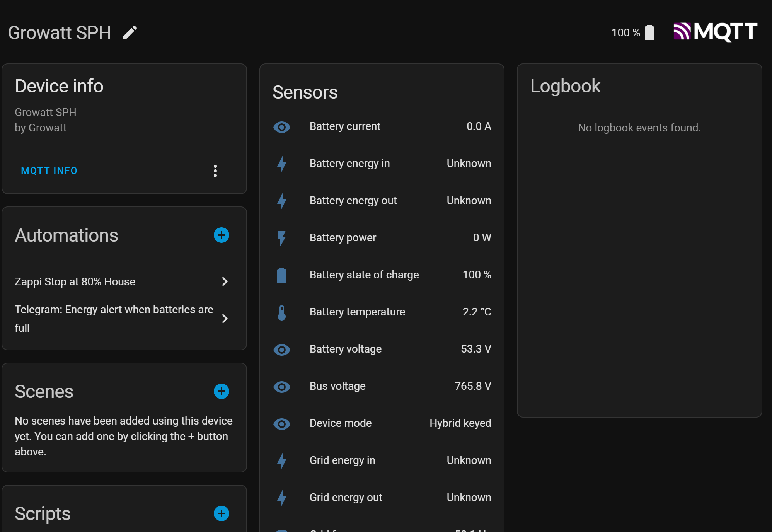
Task: Open the Battery energy out sensor
Action: pos(382,201)
